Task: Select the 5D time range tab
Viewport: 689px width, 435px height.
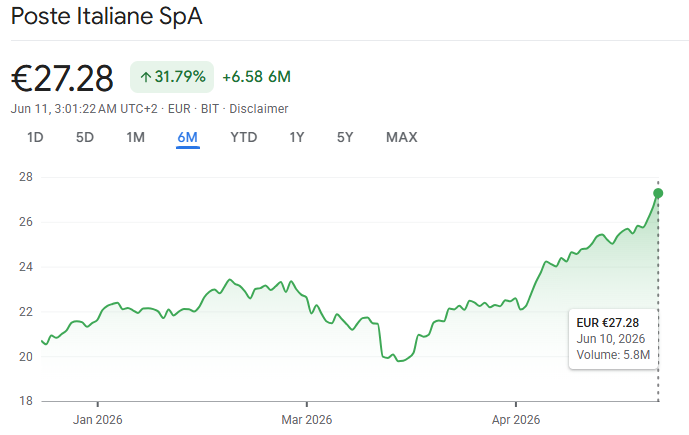Action: (x=85, y=138)
